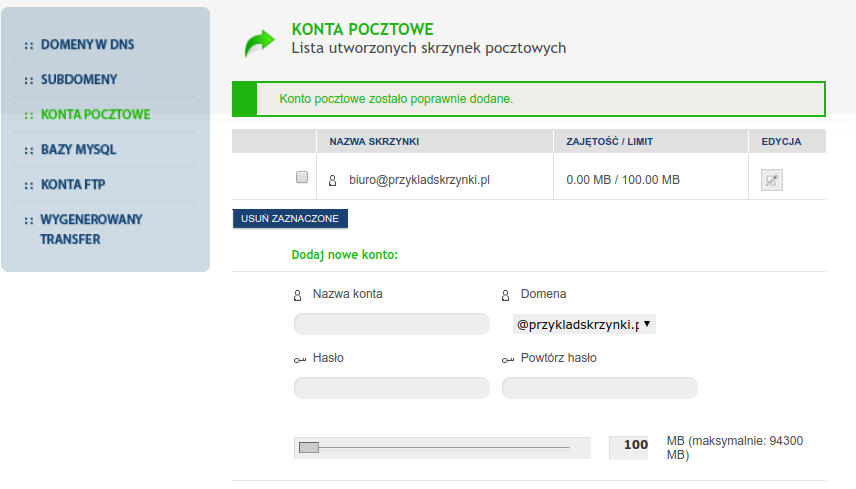This screenshot has height=489, width=856.
Task: Click the key icon beside Hasło
Action: (300, 359)
